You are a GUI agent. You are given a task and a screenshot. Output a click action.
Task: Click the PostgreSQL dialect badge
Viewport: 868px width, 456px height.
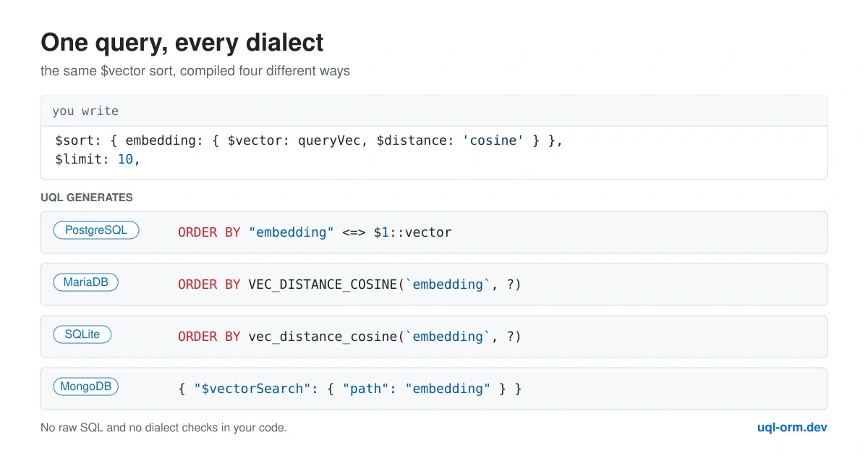[x=96, y=231]
